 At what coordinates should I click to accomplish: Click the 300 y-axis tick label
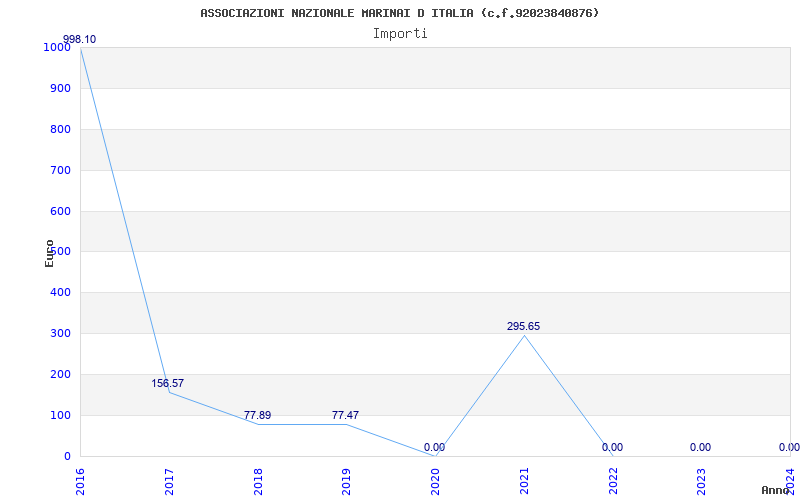coord(60,334)
